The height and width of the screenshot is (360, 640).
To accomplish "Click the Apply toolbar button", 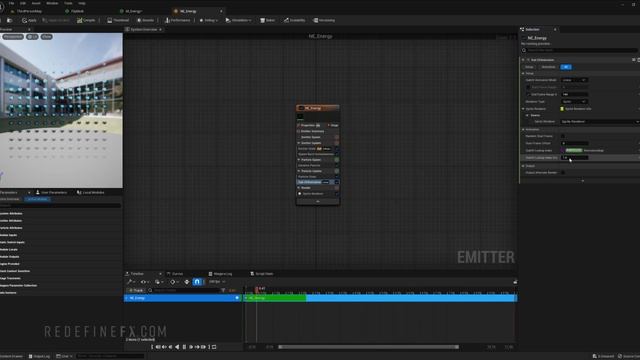I will [x=29, y=20].
